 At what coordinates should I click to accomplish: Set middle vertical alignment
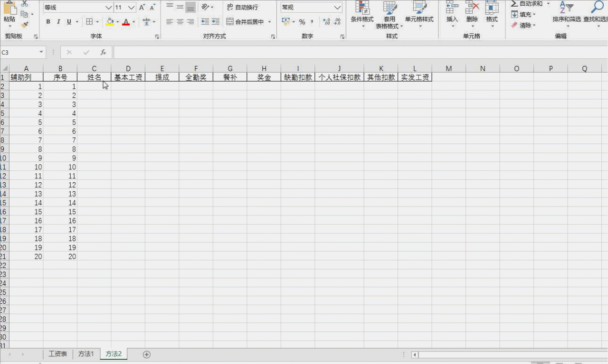[x=180, y=7]
